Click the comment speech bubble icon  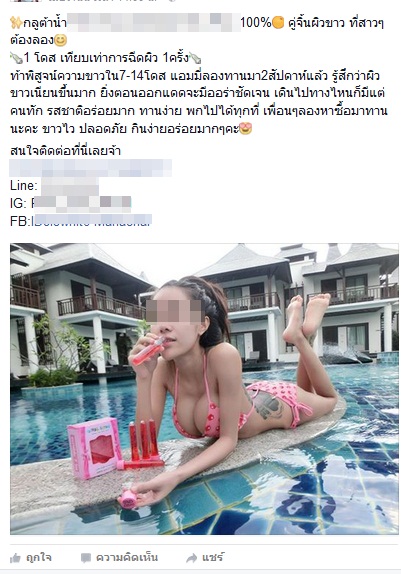[86, 558]
